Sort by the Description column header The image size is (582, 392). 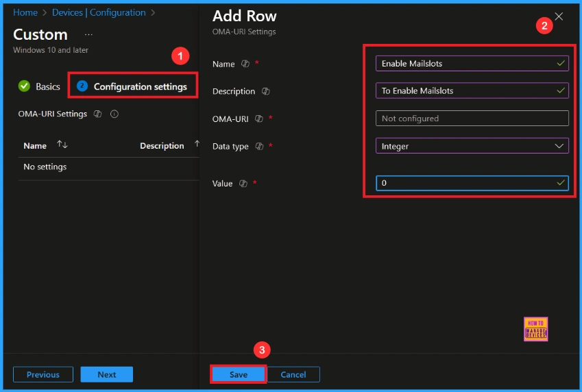pyautogui.click(x=162, y=146)
